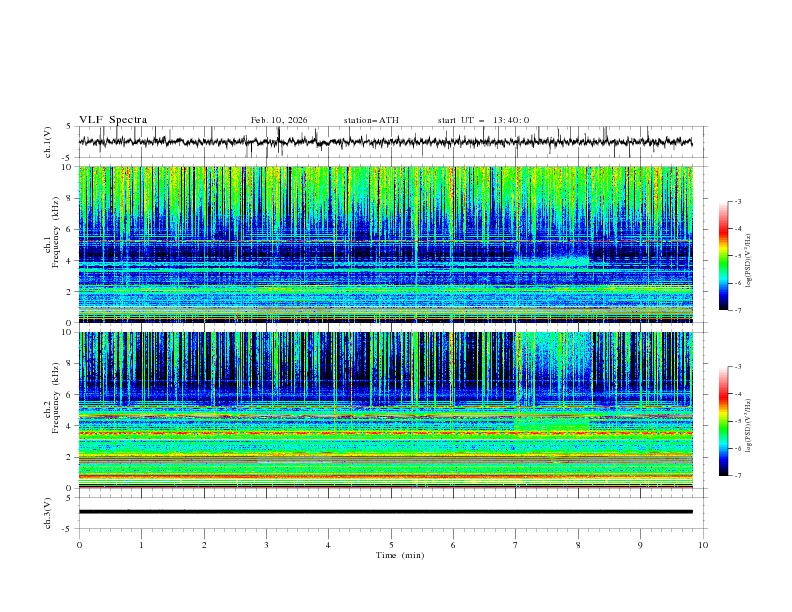
Task: Click the "-3" label on ch.1 colorbar
Action: [737, 201]
